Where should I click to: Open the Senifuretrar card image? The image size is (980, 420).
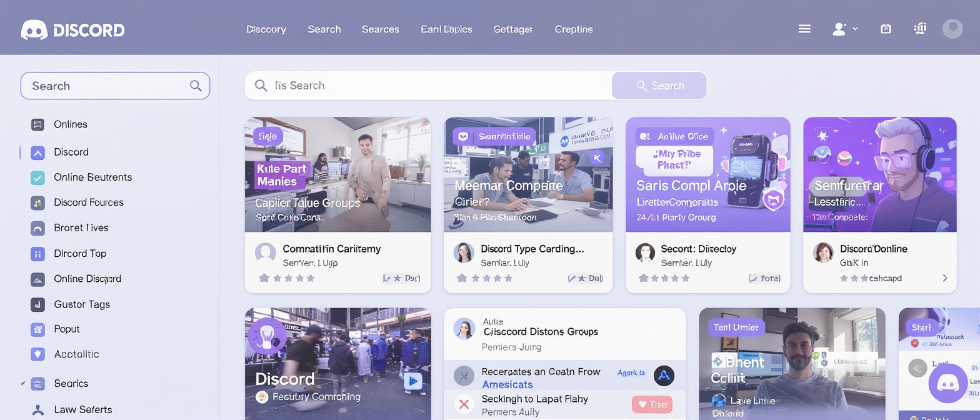[880, 174]
